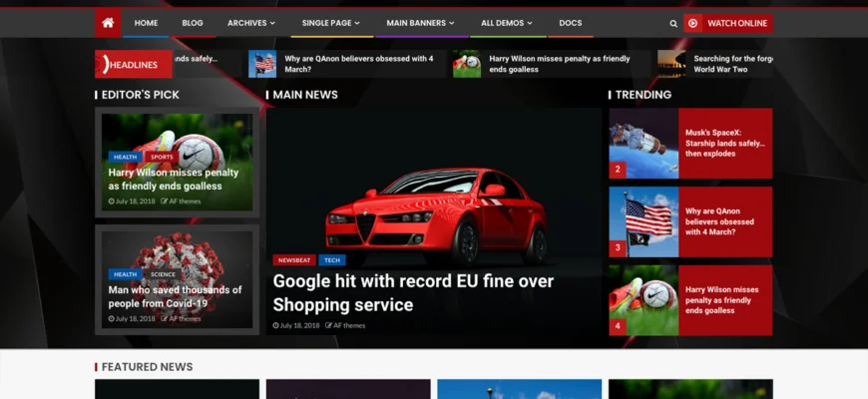Open the American flag trending thumbnail
Image resolution: width=868 pixels, height=399 pixels.
tap(644, 221)
